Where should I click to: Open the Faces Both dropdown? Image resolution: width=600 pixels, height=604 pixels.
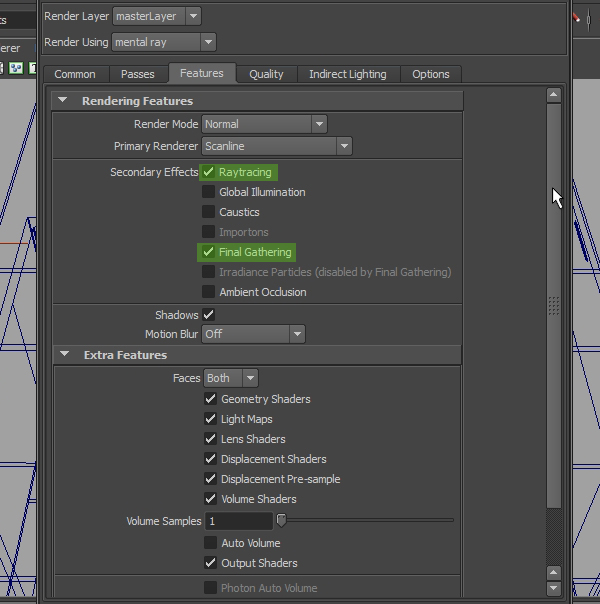pos(231,378)
